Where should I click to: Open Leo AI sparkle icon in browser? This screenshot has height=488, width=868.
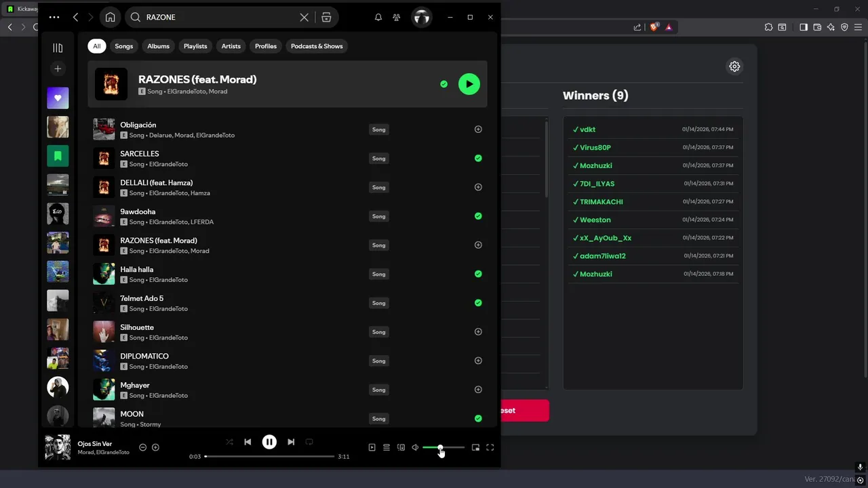(x=831, y=27)
